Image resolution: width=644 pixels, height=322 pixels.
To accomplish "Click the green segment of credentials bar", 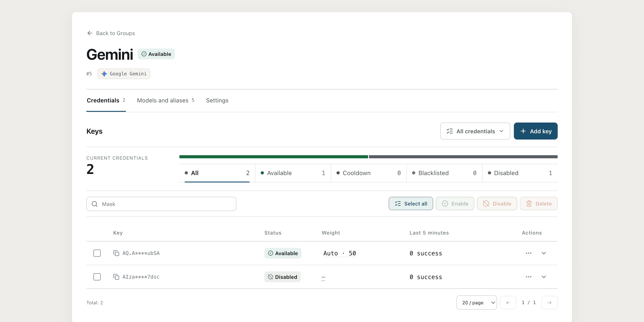I will point(273,157).
